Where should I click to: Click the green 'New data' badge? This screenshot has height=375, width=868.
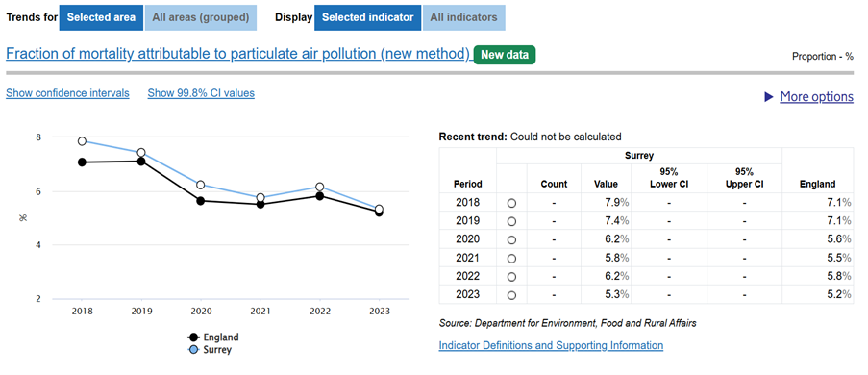coord(505,55)
